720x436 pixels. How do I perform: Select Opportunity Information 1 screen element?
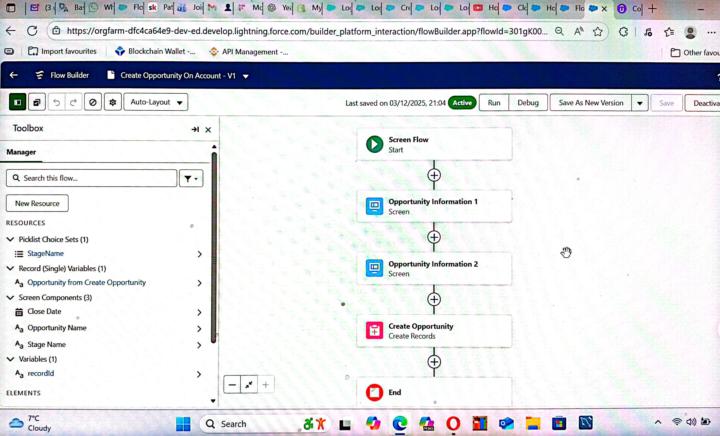pos(434,206)
